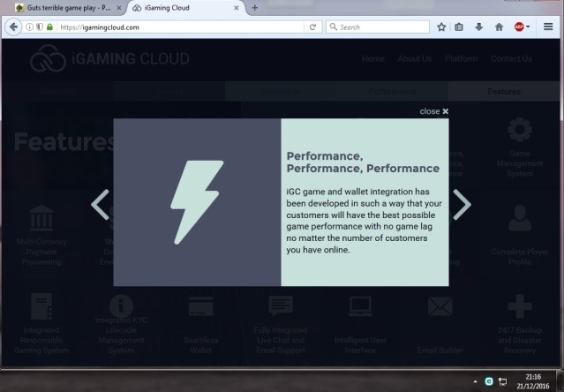Viewport: 564px width, 392px height.
Task: Select the Scalability section tab
Action: [280, 91]
